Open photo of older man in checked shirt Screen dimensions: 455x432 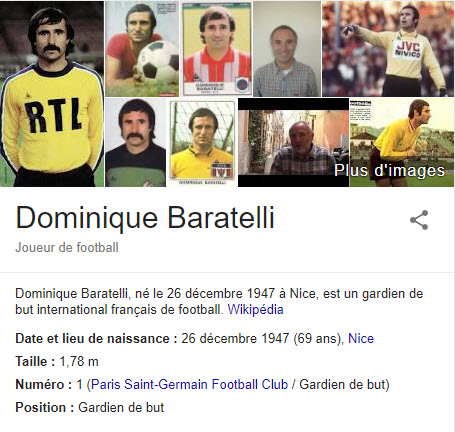point(286,49)
